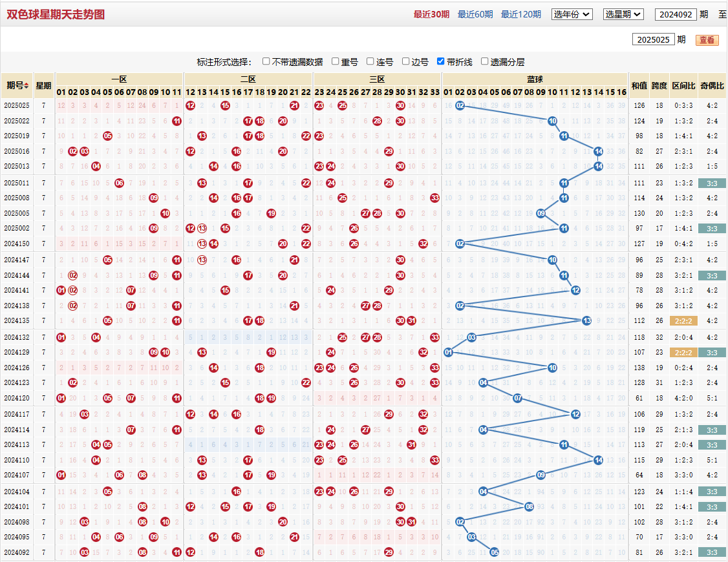The height and width of the screenshot is (562, 728).
Task: Click blue ball 13 in row 2024135
Action: 587,321
